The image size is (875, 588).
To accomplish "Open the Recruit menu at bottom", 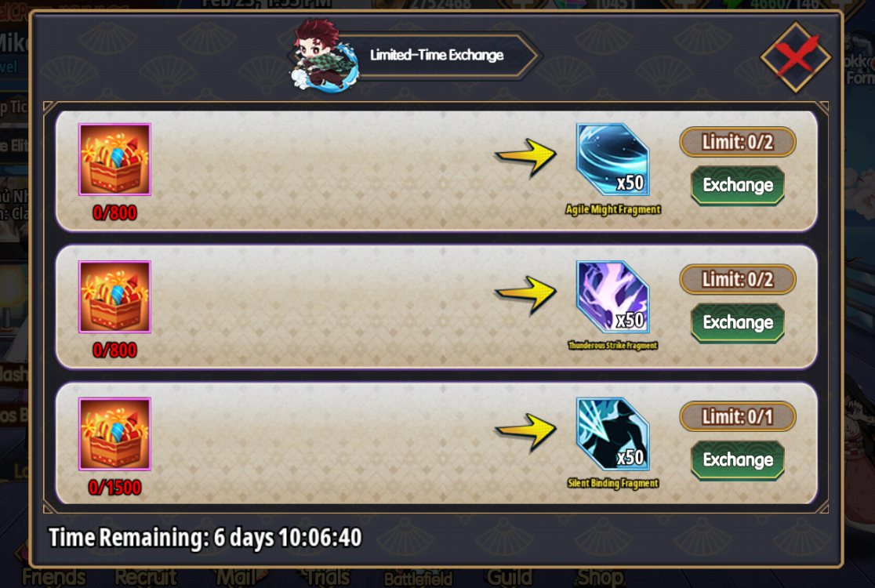I will (x=146, y=577).
